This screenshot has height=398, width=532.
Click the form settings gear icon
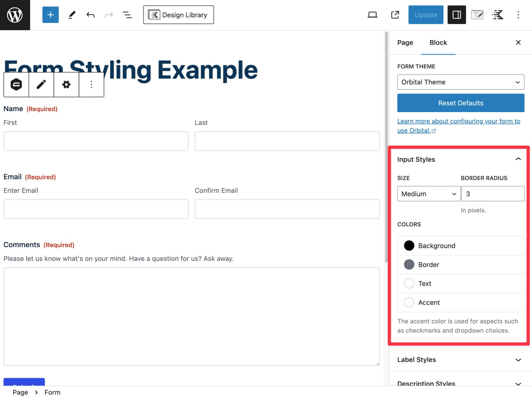66,84
